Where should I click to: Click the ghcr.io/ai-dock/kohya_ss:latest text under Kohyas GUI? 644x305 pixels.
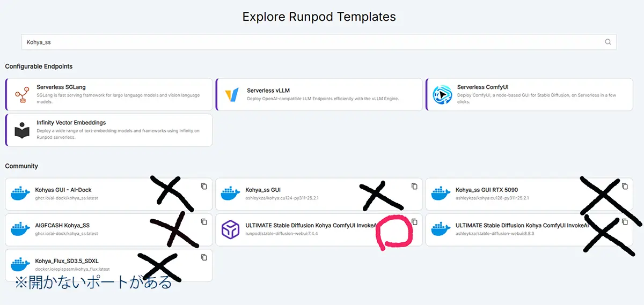pyautogui.click(x=67, y=198)
